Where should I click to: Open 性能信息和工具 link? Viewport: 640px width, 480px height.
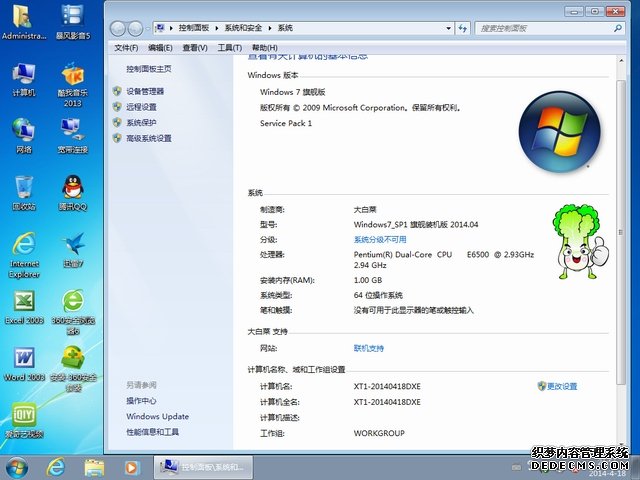coord(153,432)
